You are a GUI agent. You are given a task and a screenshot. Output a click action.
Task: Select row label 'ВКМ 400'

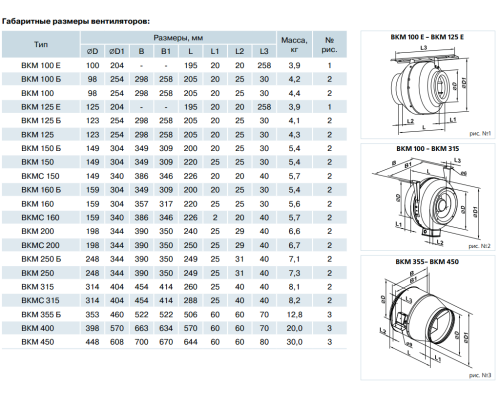tap(37, 328)
